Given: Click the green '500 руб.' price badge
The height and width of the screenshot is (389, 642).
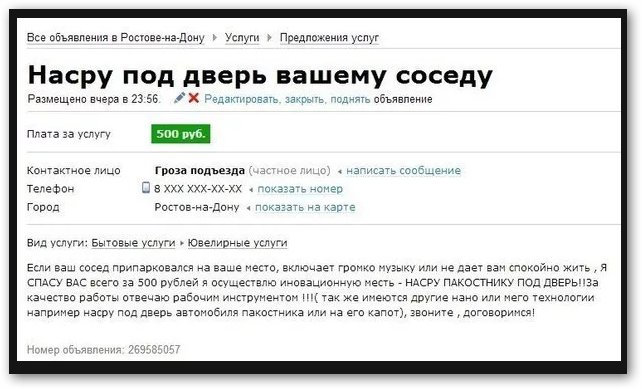Looking at the screenshot, I should pos(181,134).
